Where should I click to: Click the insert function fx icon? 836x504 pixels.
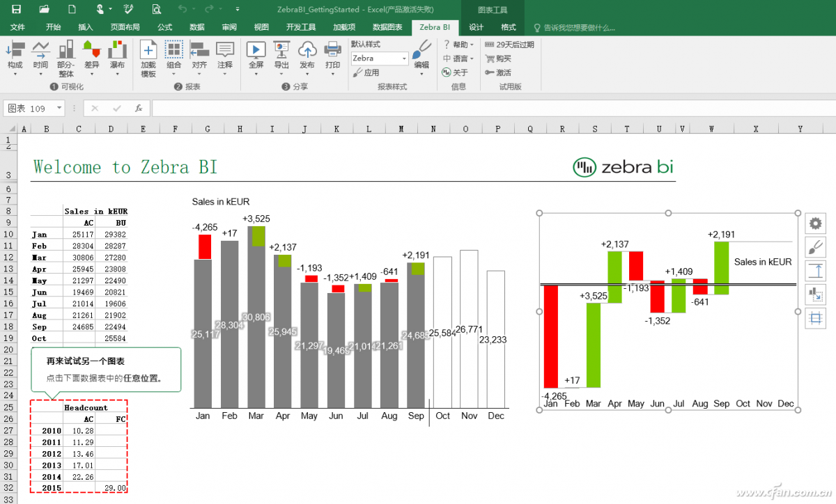point(139,109)
